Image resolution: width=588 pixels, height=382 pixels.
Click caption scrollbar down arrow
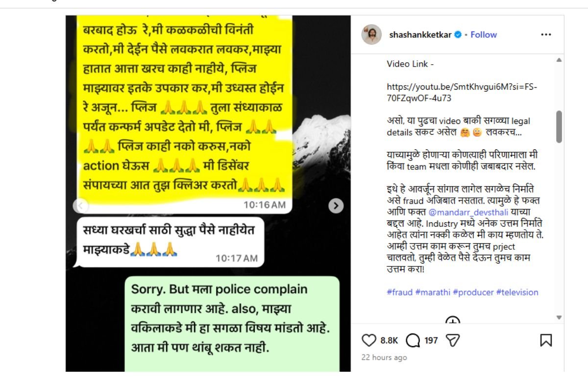(x=559, y=318)
